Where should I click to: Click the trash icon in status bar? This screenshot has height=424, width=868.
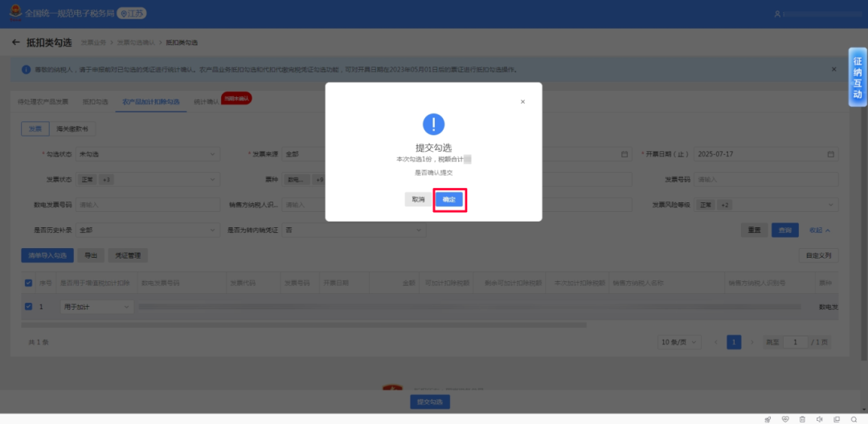pos(802,419)
